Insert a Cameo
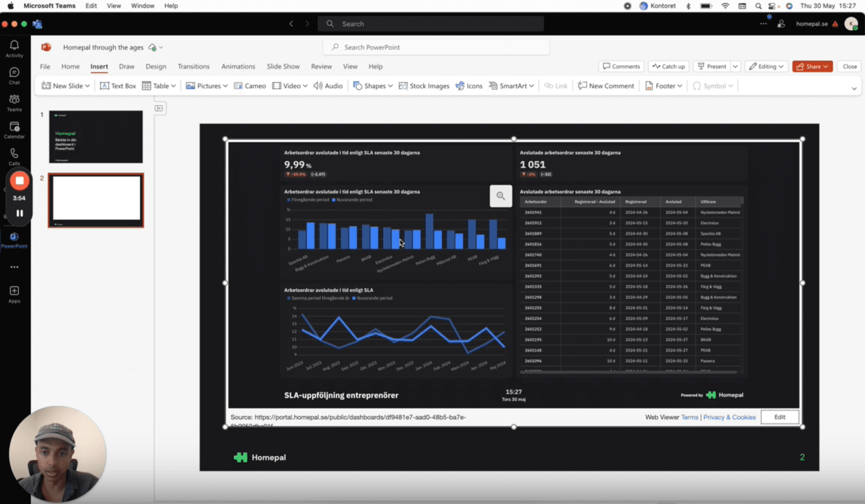The image size is (865, 504). point(250,86)
